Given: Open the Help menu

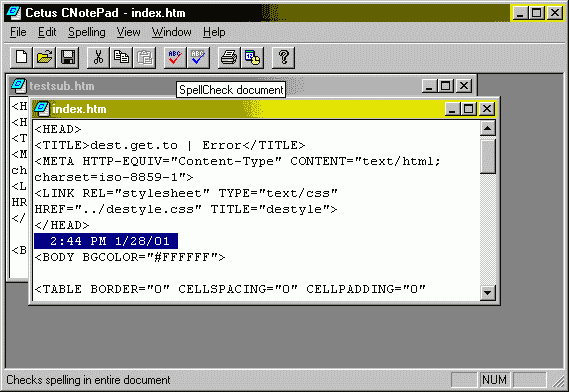Looking at the screenshot, I should (214, 32).
